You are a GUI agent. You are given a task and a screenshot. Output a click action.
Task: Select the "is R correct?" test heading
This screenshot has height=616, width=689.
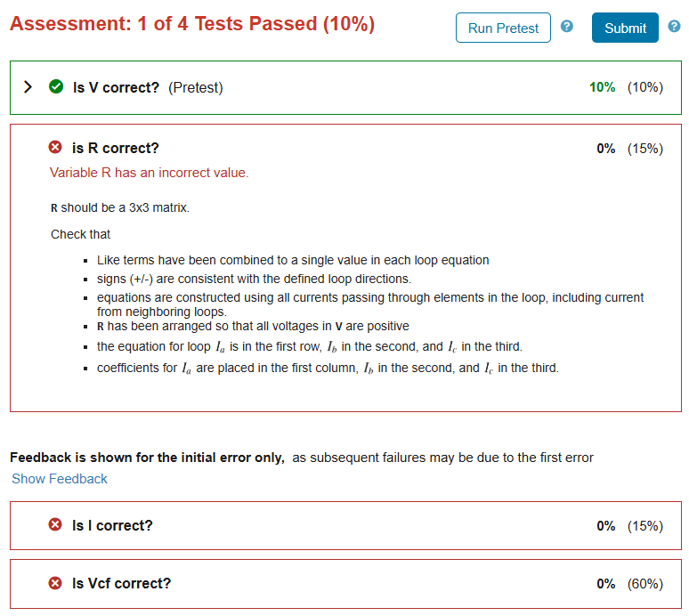pyautogui.click(x=116, y=148)
